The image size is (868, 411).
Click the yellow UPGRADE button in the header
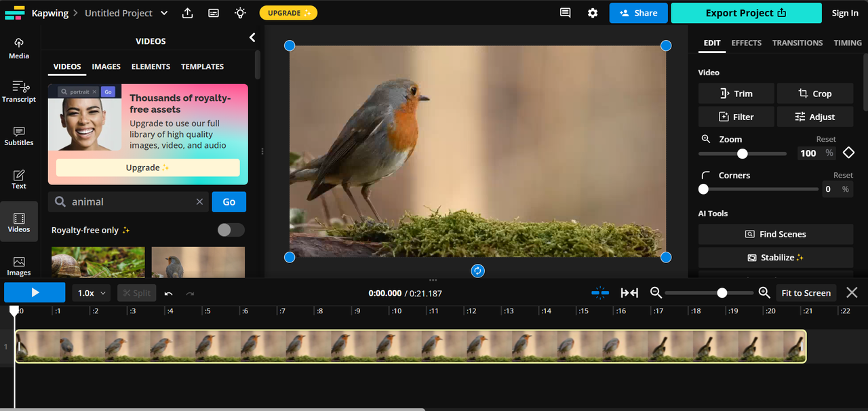288,13
